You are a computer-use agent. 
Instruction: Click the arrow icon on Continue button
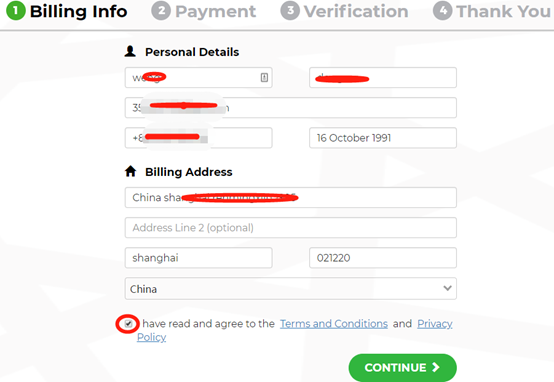click(436, 368)
